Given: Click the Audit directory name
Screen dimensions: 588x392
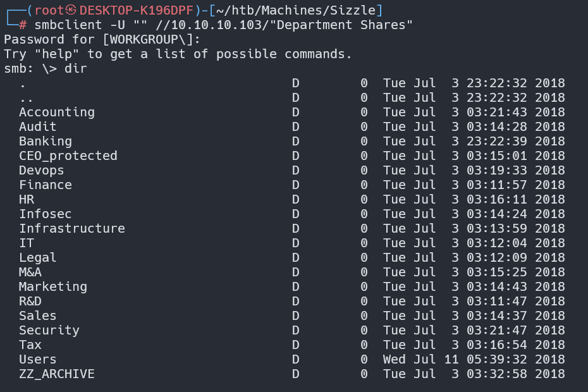Looking at the screenshot, I should [38, 127].
